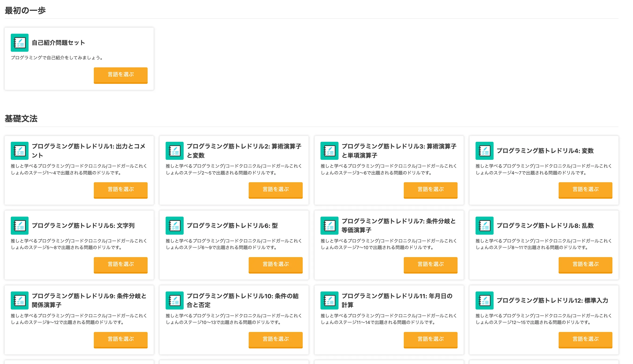Click the 基礎文法 section heading
The image size is (633, 364).
point(21,119)
